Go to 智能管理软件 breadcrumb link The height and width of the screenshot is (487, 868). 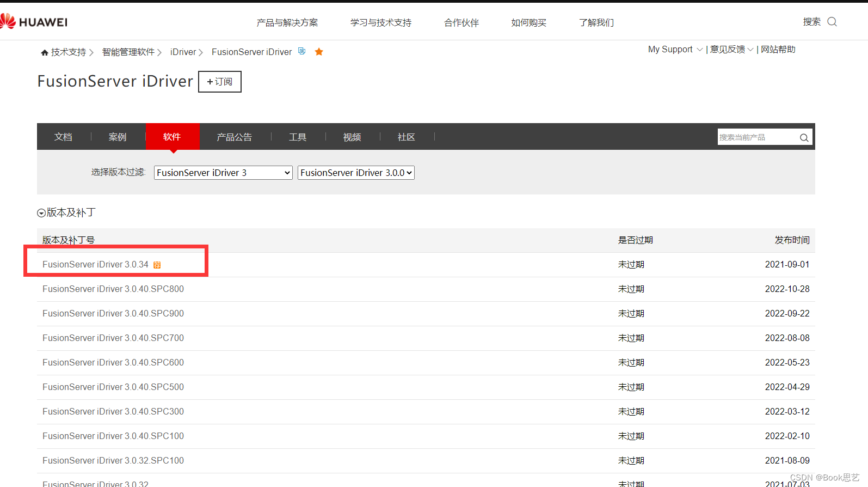128,52
